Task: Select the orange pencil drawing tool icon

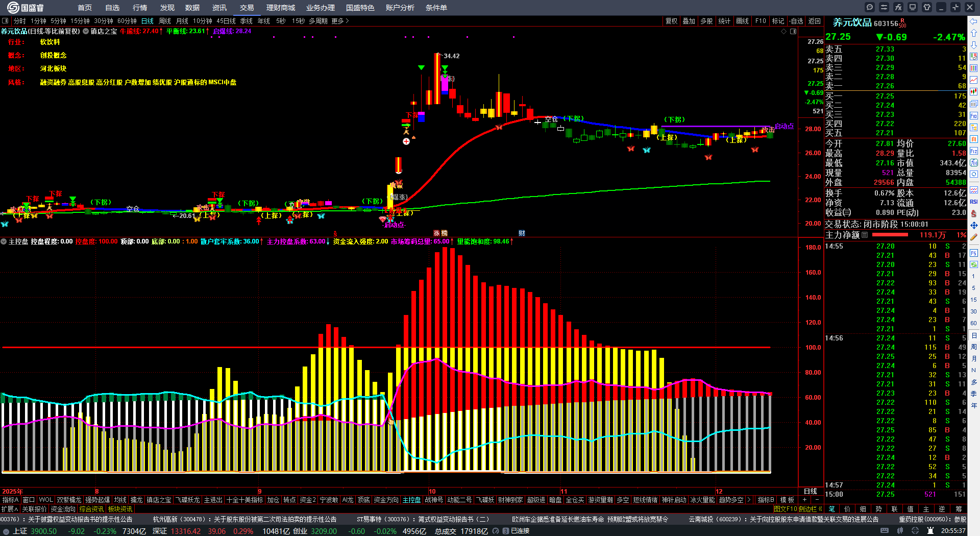Action: 974,237
